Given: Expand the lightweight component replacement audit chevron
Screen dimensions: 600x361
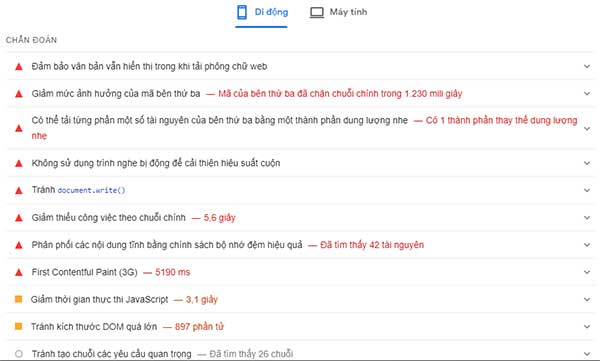Looking at the screenshot, I should pyautogui.click(x=587, y=129).
